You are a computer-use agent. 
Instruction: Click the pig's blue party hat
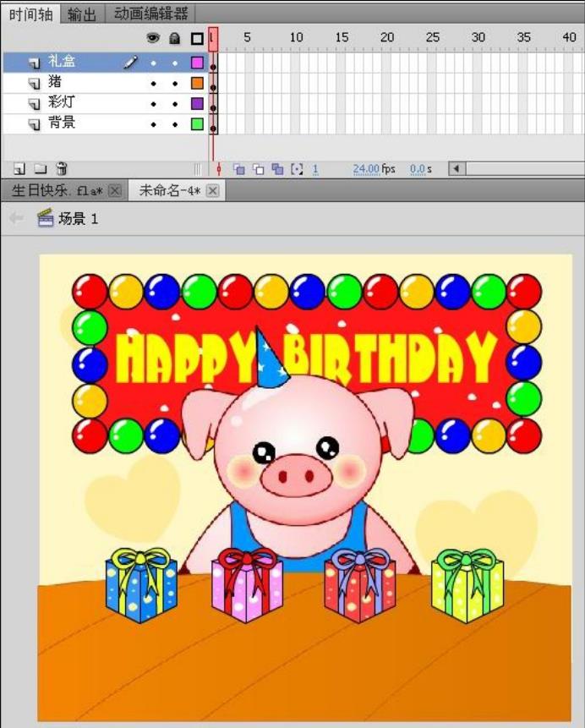[271, 359]
